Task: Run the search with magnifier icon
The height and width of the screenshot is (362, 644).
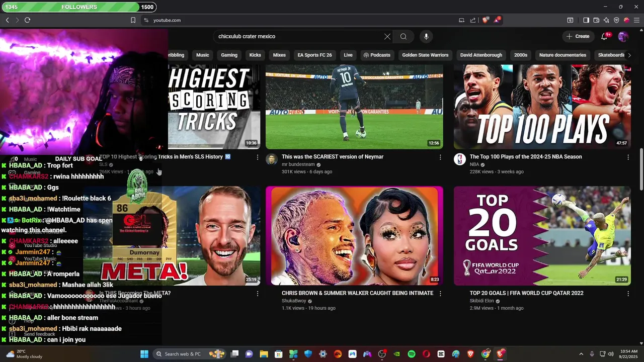Action: [403, 36]
